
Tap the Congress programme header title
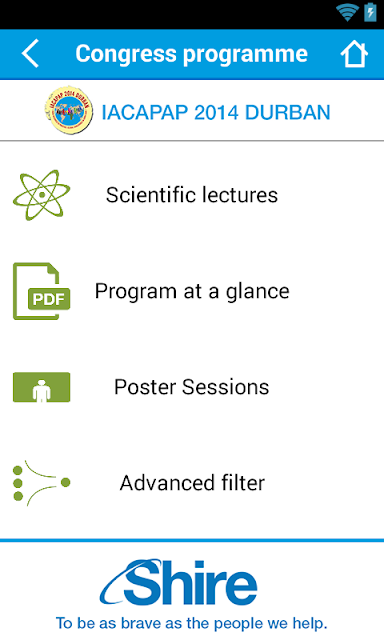point(191,54)
